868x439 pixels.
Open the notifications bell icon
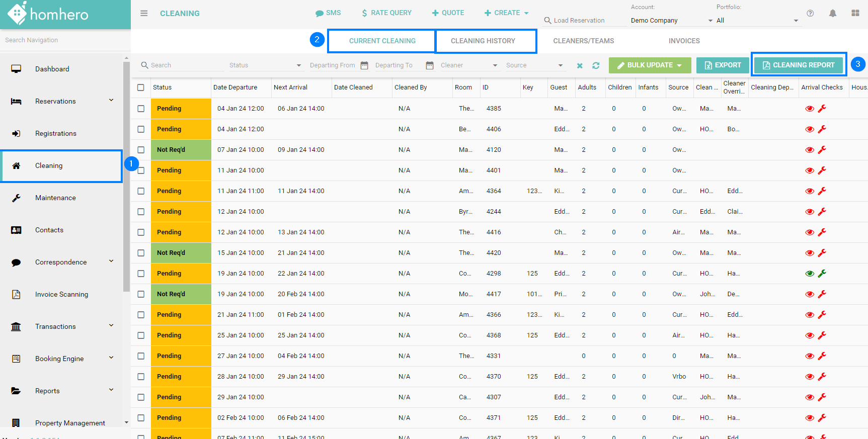(833, 14)
